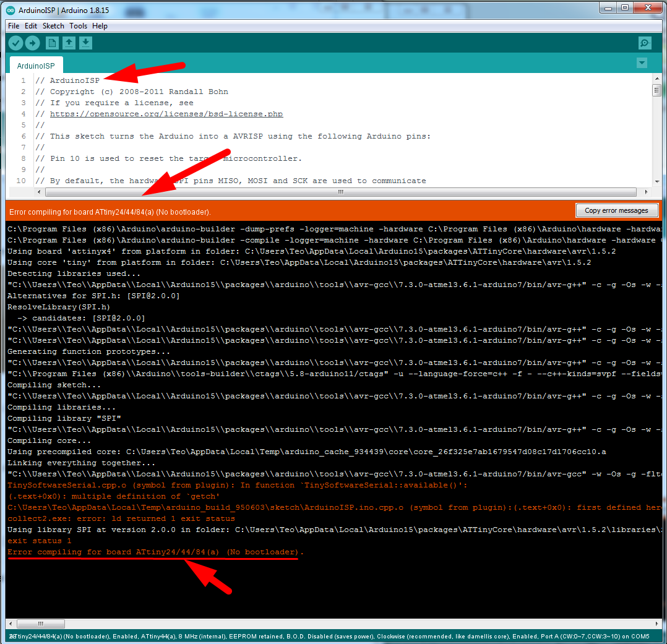Click 'multiple definition of getch' error line

tap(114, 496)
